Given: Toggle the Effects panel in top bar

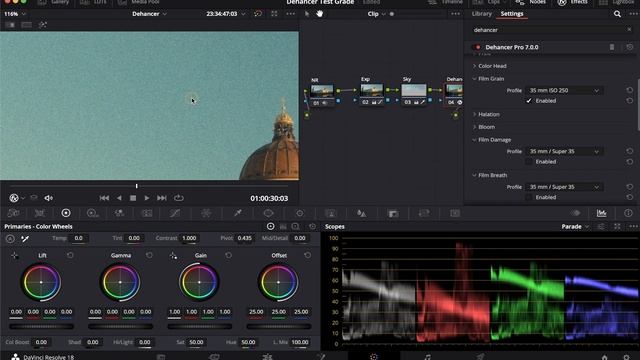Looking at the screenshot, I should [x=573, y=2].
